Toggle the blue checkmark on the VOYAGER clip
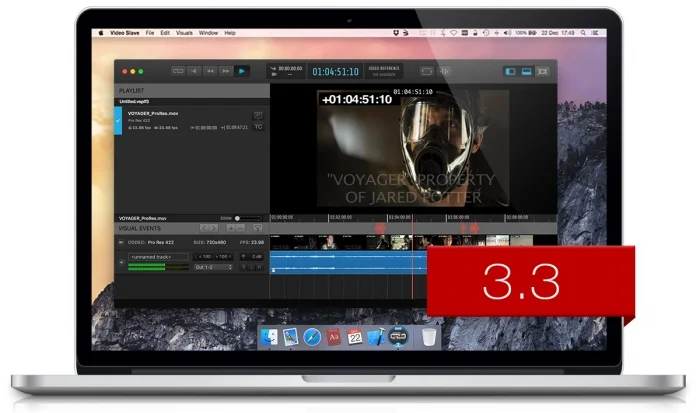Screen dimensions: 700x413 coord(118,121)
